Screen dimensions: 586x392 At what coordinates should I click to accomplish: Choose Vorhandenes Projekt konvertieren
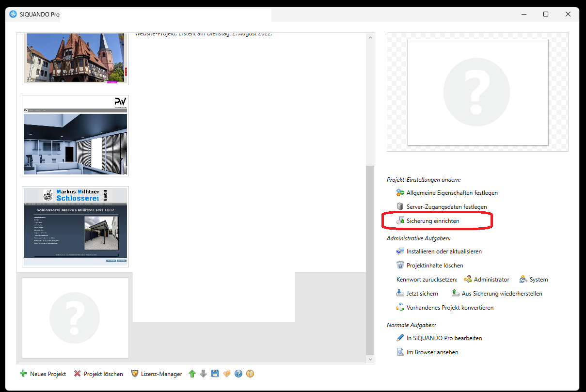tap(444, 308)
